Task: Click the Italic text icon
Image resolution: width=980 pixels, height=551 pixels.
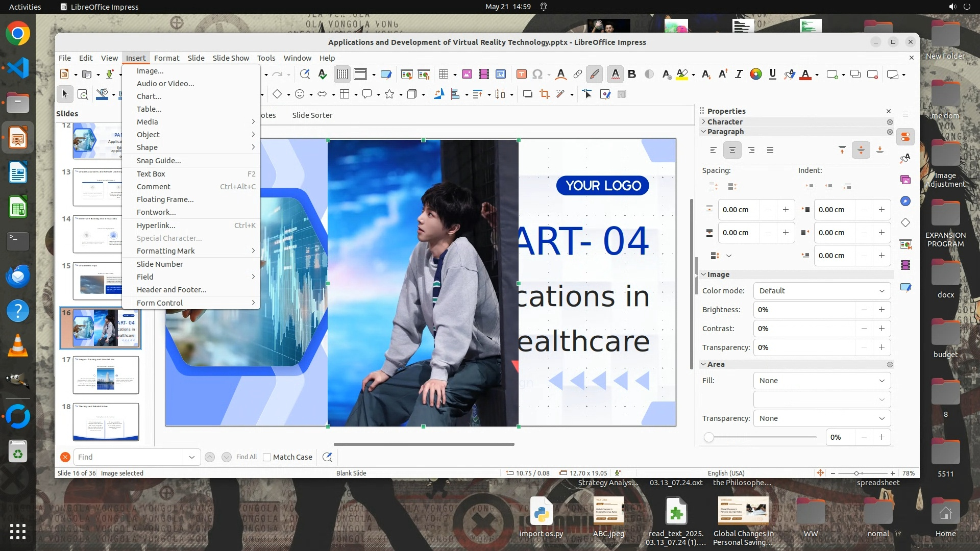Action: [x=739, y=74]
